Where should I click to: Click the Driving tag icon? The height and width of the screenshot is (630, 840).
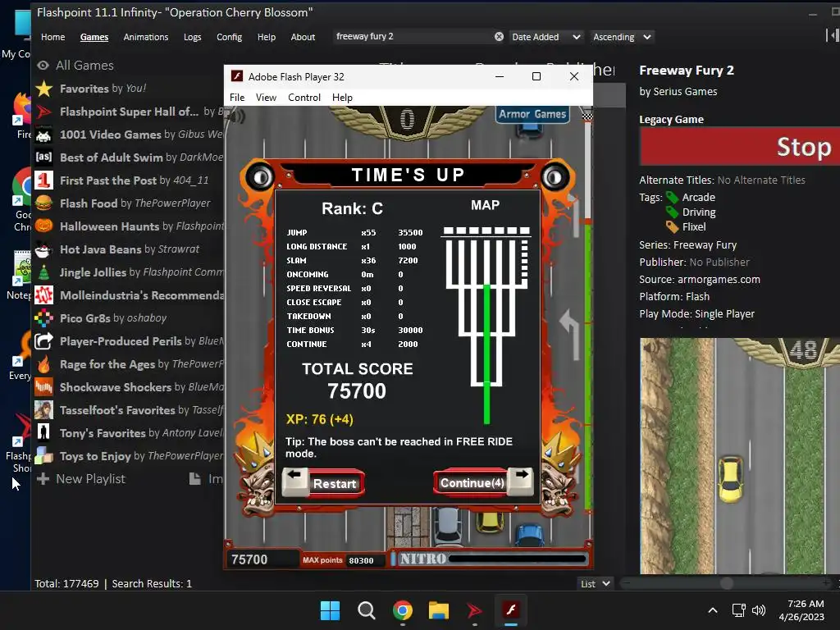(672, 212)
